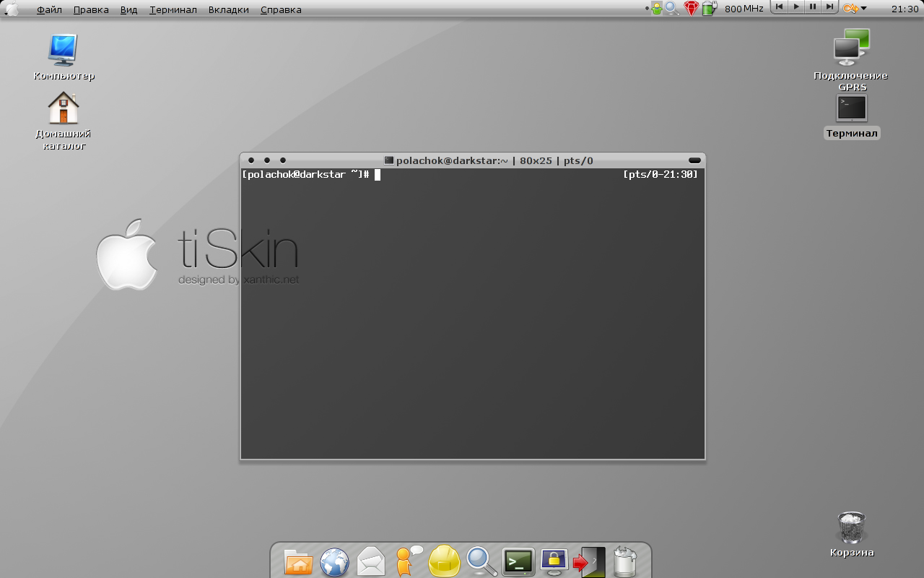Click the magnifier search tray icon

[673, 9]
